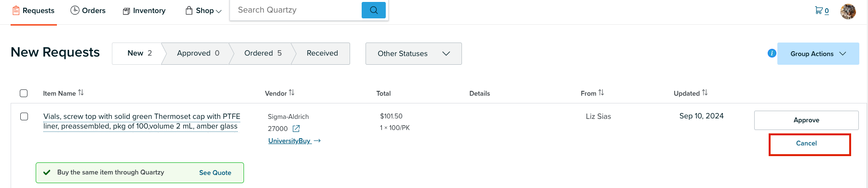Check the Vials screw top request checkbox
868x188 pixels.
(24, 116)
